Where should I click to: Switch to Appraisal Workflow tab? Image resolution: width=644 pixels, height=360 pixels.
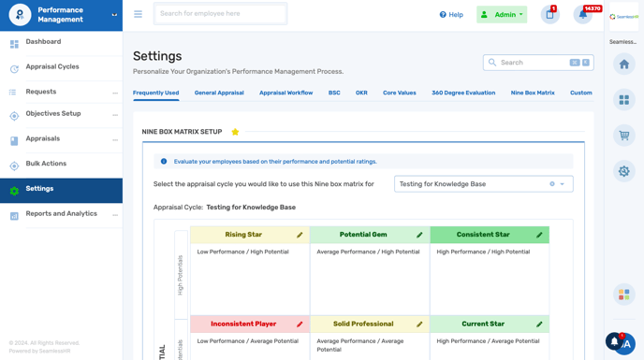click(x=285, y=93)
